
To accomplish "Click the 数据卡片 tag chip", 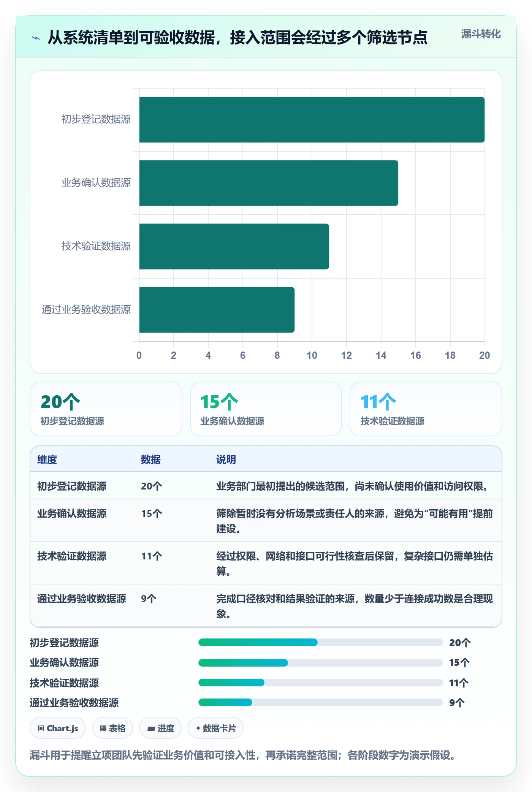I will [216, 728].
